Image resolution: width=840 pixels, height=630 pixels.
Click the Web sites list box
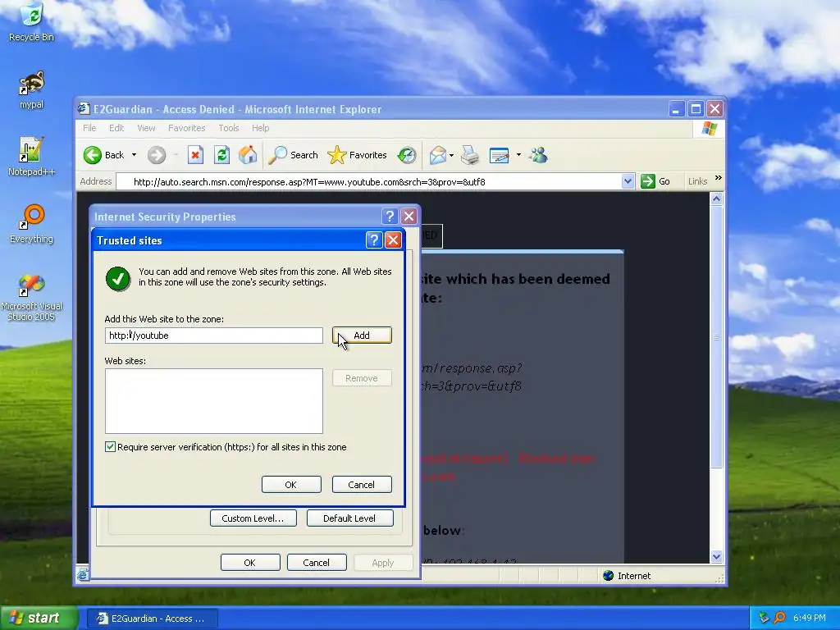point(214,400)
